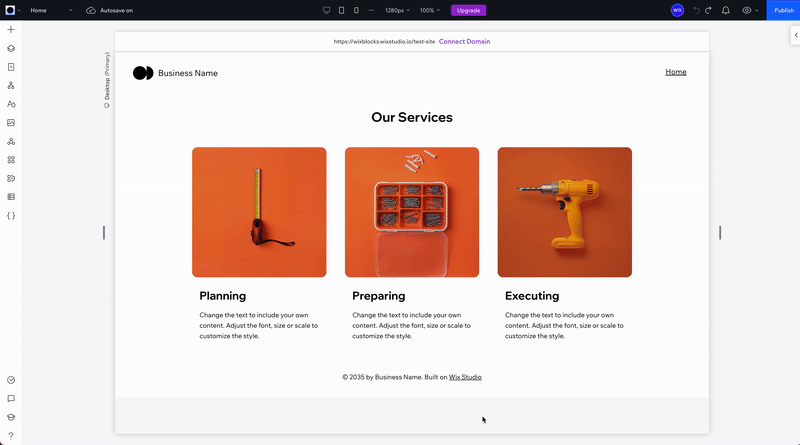Viewport: 800px width, 445px height.
Task: Select the Business Name logo text
Action: 188,73
